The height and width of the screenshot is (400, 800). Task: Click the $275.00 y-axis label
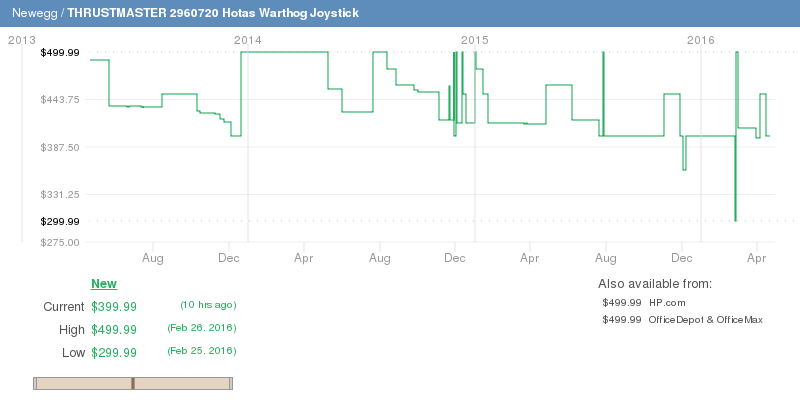pos(60,242)
